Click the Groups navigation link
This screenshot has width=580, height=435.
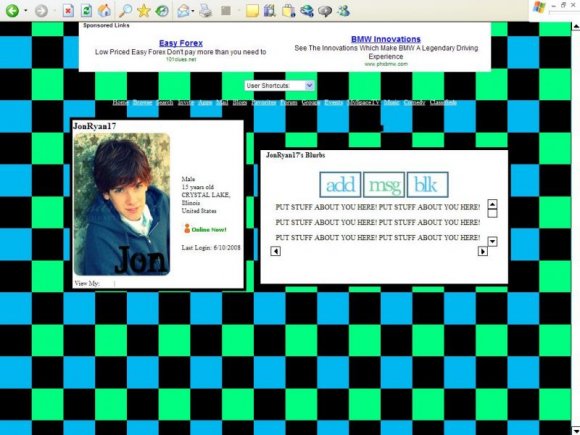[x=311, y=102]
